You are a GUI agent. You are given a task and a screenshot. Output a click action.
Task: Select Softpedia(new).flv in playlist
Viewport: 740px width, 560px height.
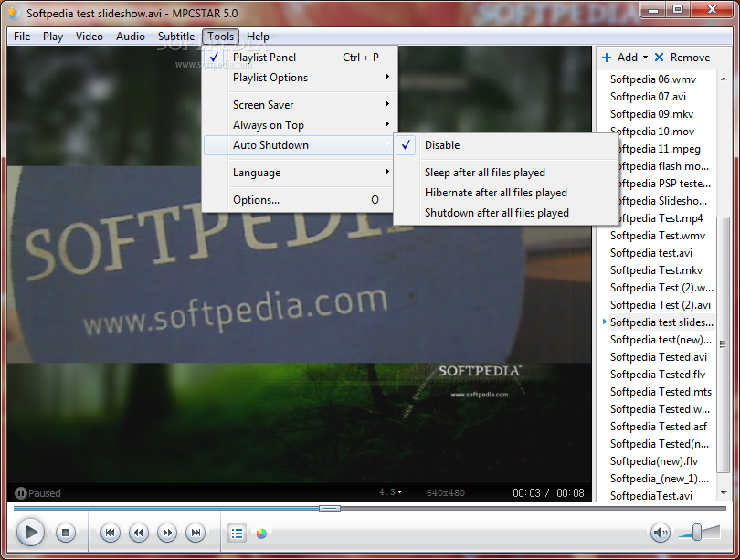(x=654, y=461)
